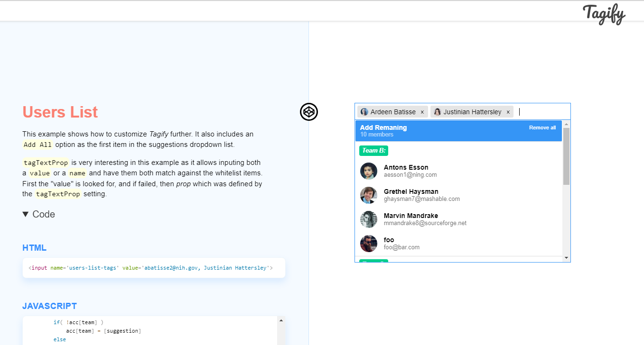644x345 pixels.
Task: Click the Users List heading
Action: pos(60,112)
